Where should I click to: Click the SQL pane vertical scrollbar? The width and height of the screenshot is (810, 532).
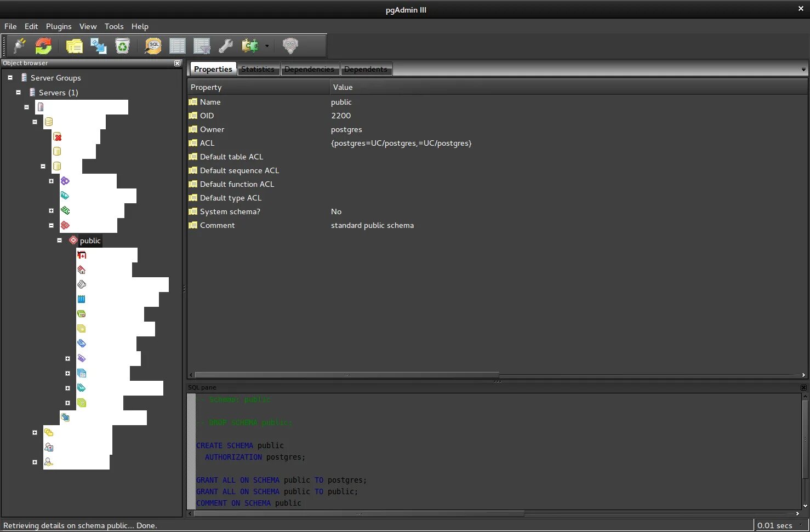(805, 438)
